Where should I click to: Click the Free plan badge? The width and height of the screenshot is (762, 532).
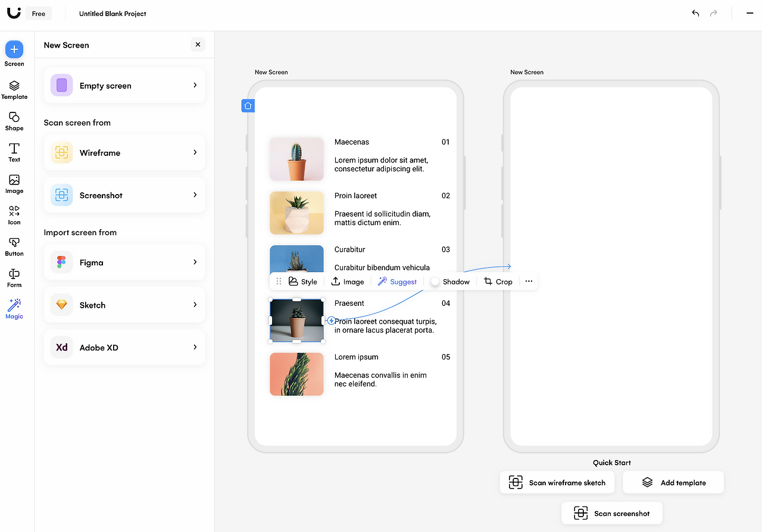pyautogui.click(x=39, y=13)
